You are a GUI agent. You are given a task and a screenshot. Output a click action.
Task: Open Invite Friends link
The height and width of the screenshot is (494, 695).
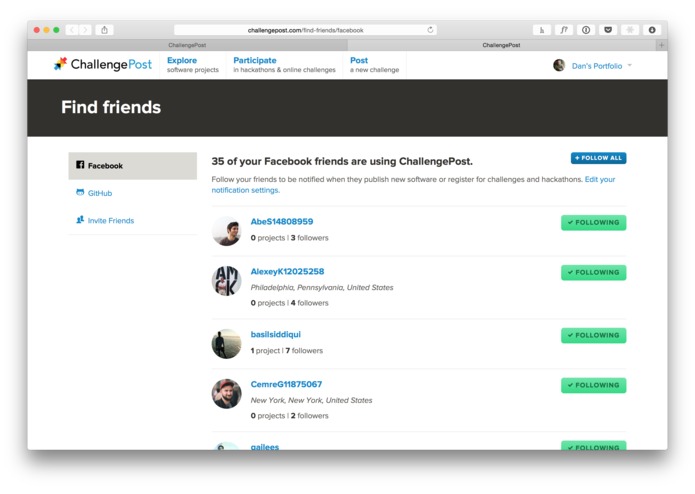111,221
